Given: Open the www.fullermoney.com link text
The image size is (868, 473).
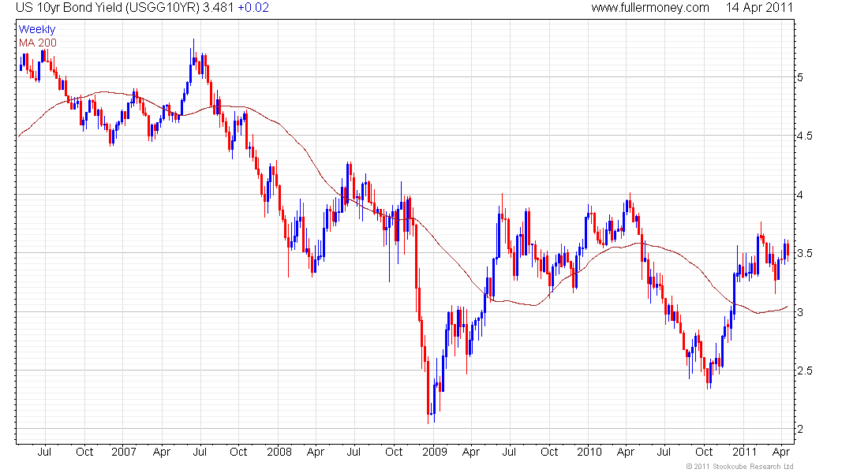Looking at the screenshot, I should coord(650,8).
